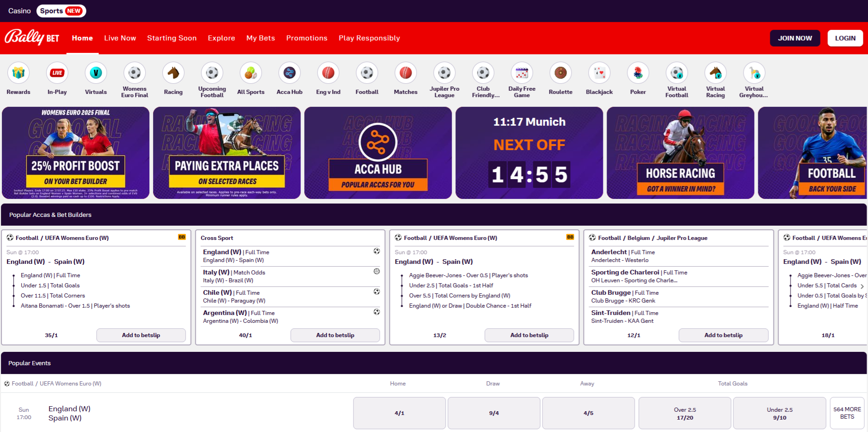Add the 13/2 bet builder to betslip

point(529,335)
